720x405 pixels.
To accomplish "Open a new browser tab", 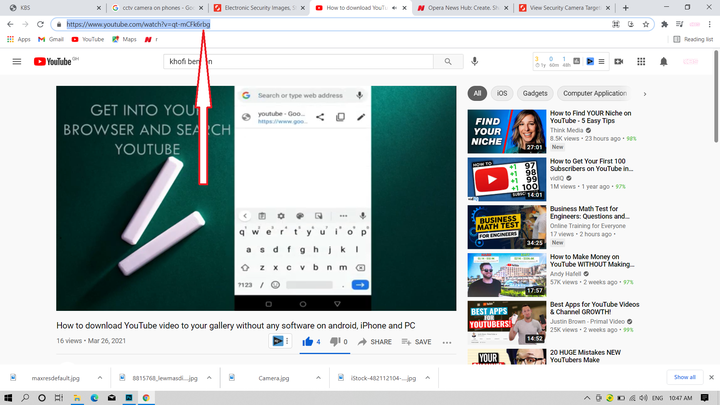I will pyautogui.click(x=625, y=8).
